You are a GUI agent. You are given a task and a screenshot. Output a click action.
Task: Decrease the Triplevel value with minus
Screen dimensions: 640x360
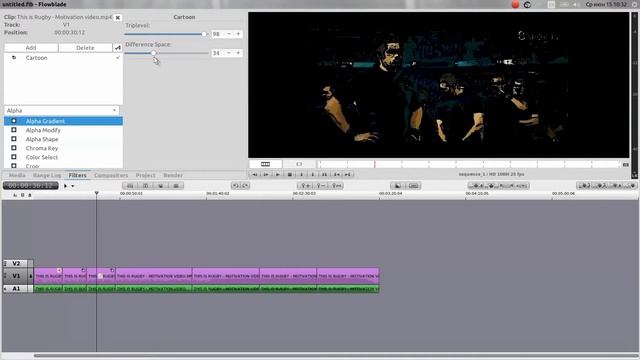point(229,34)
